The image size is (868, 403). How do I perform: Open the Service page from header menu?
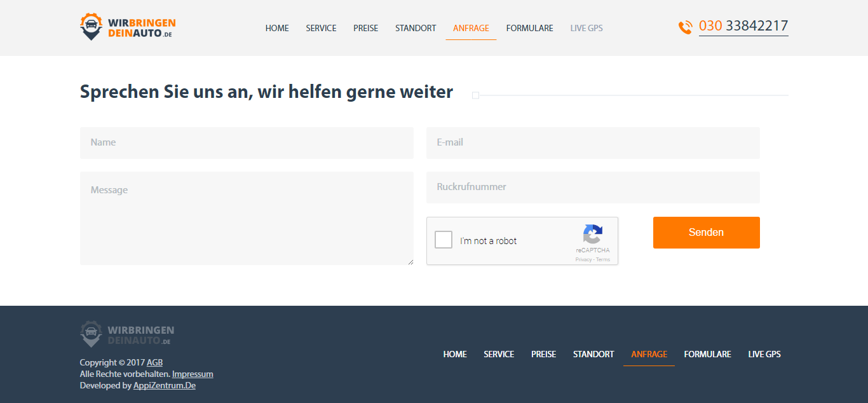pos(321,28)
